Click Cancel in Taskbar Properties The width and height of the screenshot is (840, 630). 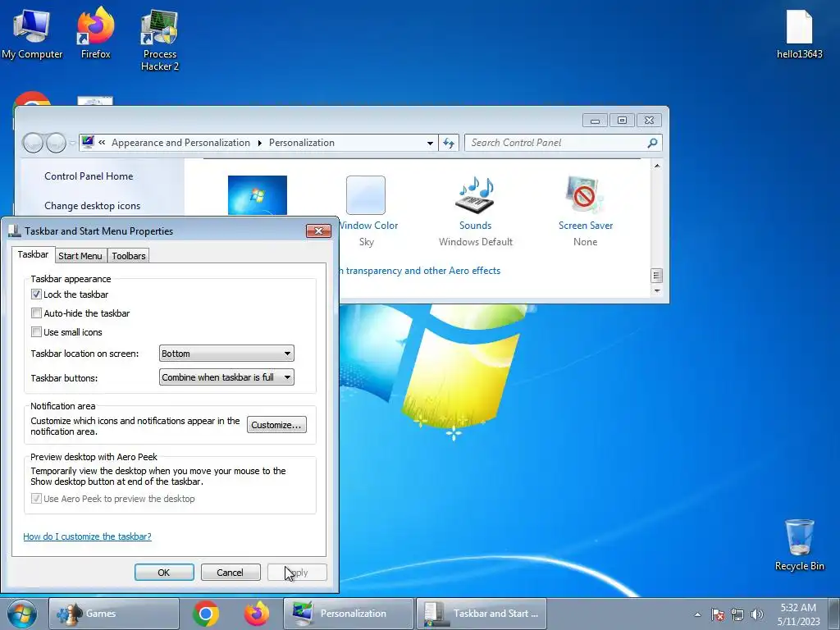coord(230,572)
